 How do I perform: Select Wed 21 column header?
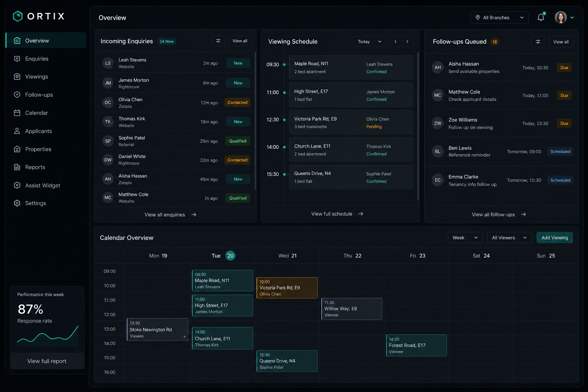(x=287, y=256)
